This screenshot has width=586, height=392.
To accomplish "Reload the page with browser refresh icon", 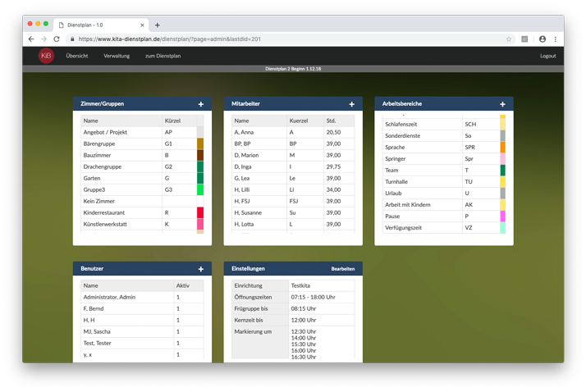I will (x=57, y=39).
